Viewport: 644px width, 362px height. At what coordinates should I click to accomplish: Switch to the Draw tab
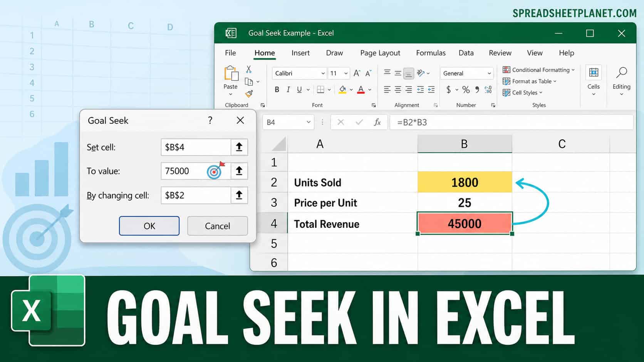334,53
